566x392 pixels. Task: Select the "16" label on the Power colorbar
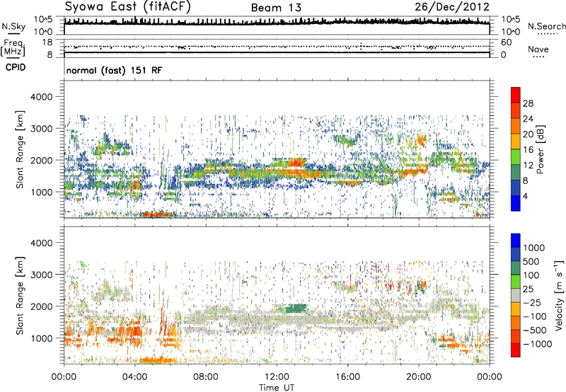click(x=528, y=150)
